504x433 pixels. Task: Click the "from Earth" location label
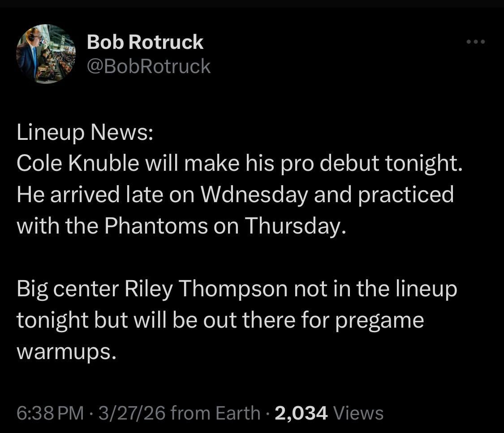coord(215,413)
